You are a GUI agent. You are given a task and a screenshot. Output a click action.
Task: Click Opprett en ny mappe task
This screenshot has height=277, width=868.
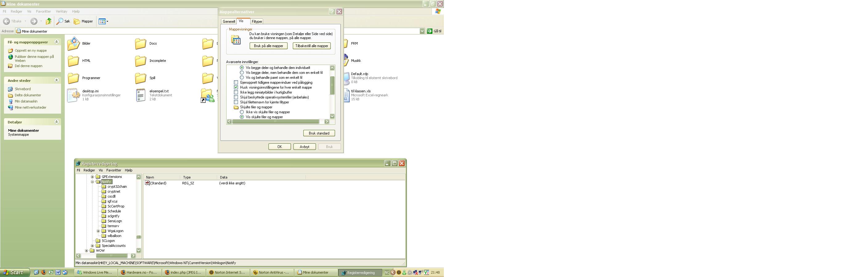click(31, 50)
